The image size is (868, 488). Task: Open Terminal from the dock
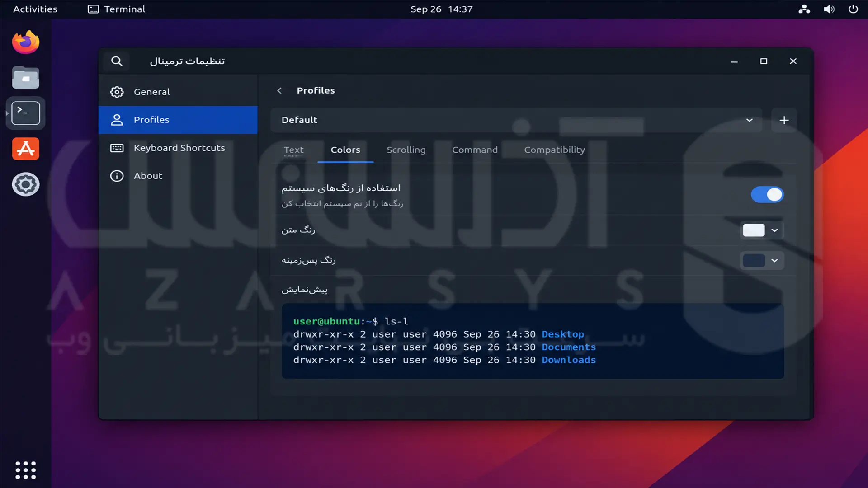pyautogui.click(x=26, y=113)
